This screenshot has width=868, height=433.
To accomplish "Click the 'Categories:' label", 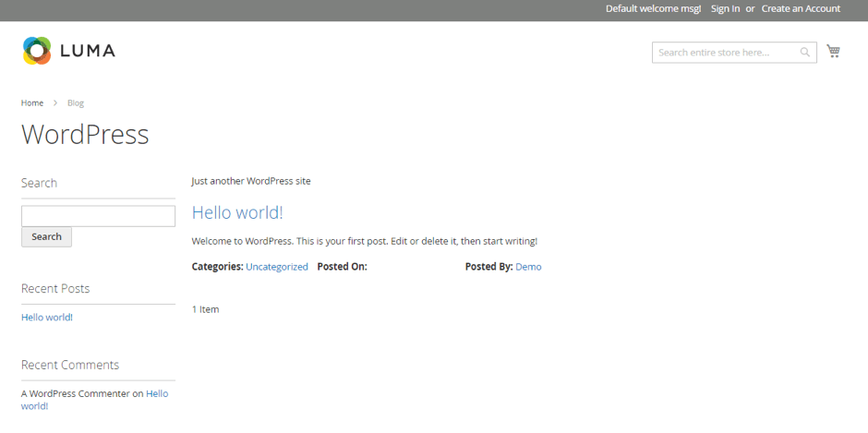I will point(218,267).
